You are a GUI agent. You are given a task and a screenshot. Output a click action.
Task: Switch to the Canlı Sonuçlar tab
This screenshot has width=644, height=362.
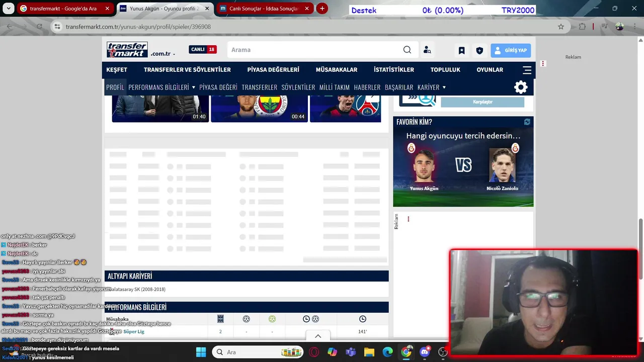[264, 9]
